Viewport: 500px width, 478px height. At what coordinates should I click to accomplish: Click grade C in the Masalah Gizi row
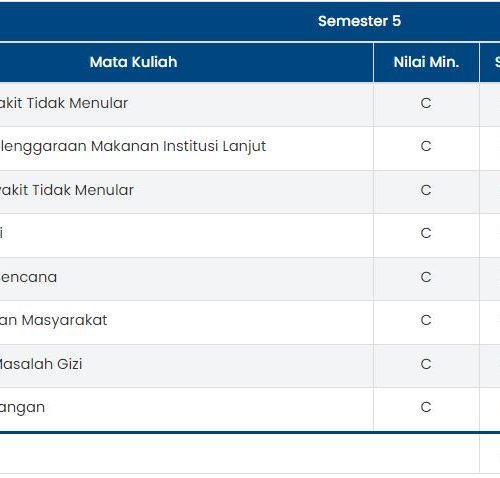pos(426,364)
